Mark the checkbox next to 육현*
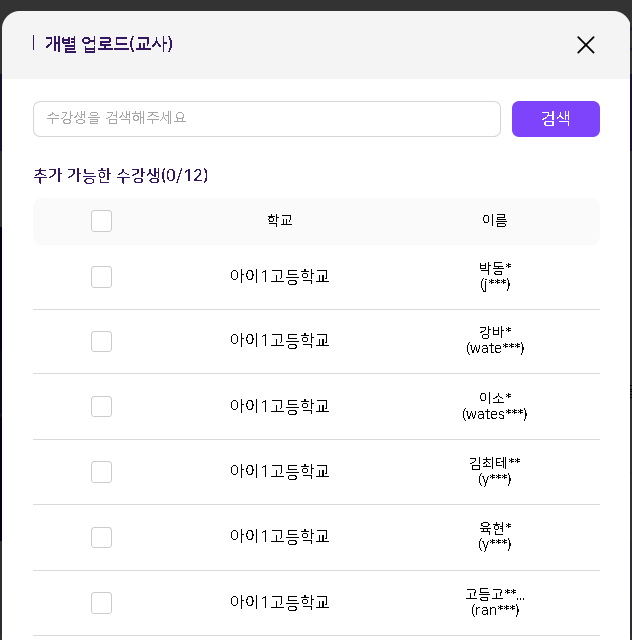Screen dimensions: 632x640 pos(101,537)
